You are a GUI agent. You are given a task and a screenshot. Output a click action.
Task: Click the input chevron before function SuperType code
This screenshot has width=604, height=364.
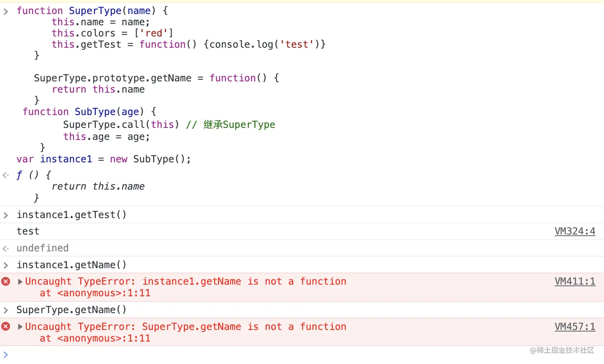[x=6, y=12]
